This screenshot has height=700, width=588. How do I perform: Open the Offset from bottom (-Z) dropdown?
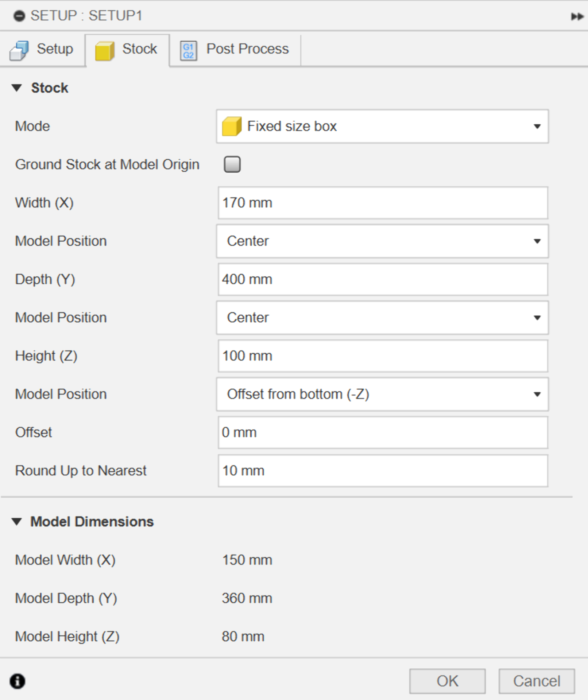(x=382, y=394)
